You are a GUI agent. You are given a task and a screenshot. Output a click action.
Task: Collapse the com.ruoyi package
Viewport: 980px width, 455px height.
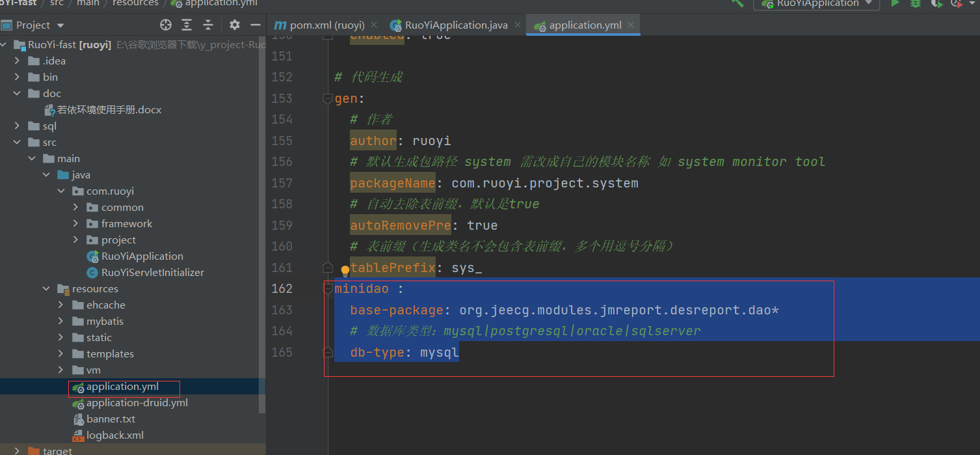[60, 191]
